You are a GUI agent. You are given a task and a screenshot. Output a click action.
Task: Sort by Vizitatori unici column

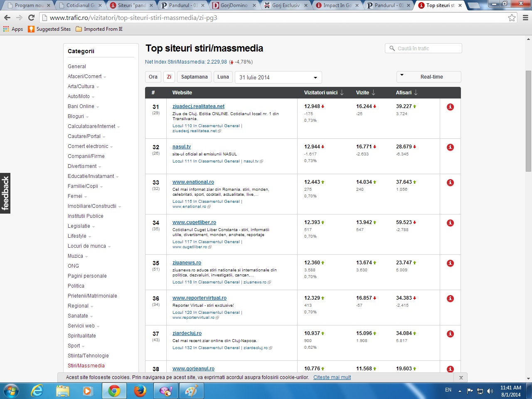[x=323, y=93]
